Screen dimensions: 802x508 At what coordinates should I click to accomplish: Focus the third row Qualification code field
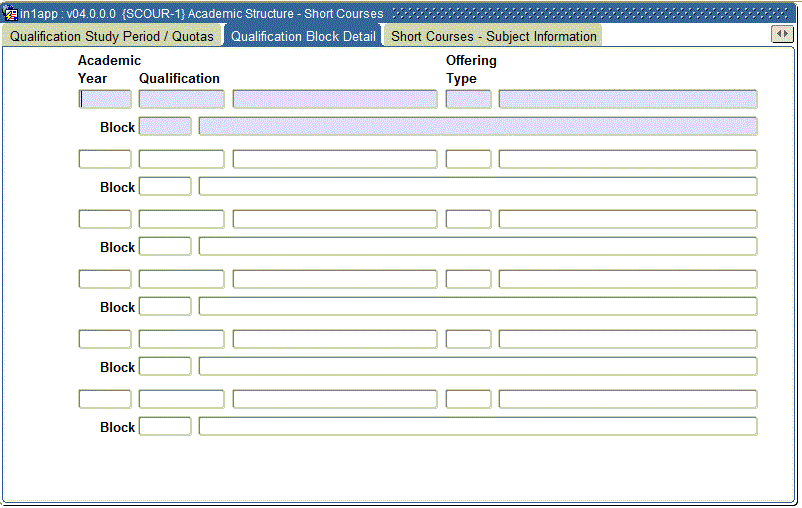[x=181, y=219]
